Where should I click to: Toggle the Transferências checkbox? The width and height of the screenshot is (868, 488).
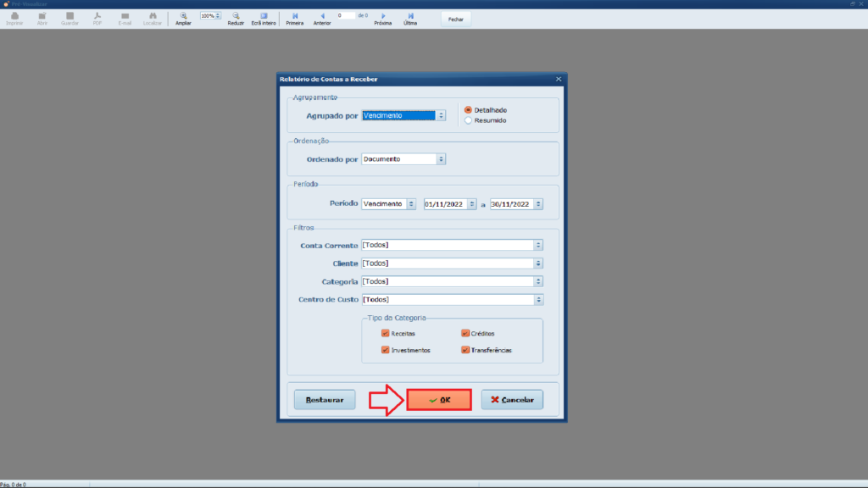click(x=465, y=350)
